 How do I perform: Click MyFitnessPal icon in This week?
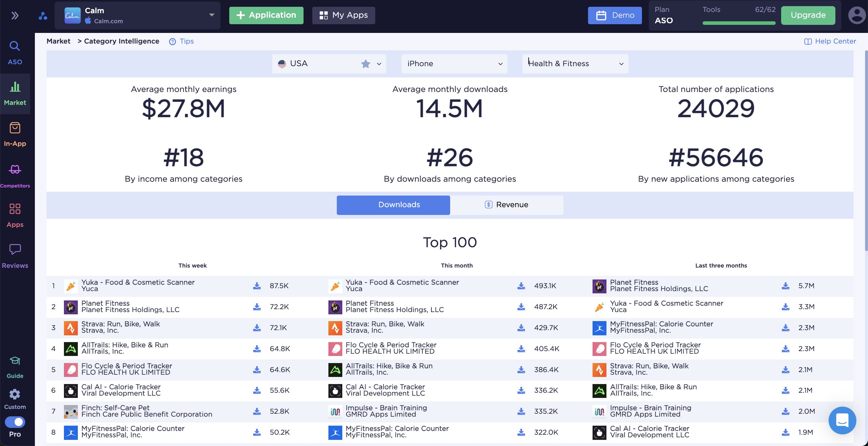[x=71, y=432]
